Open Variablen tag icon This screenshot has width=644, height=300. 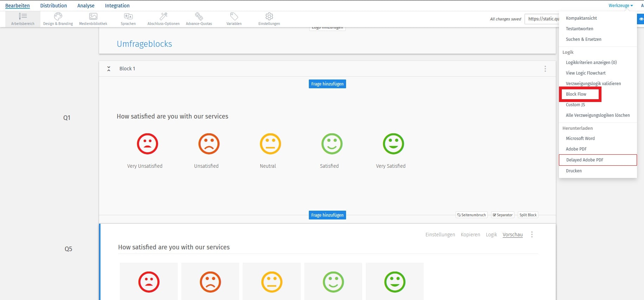(x=234, y=16)
